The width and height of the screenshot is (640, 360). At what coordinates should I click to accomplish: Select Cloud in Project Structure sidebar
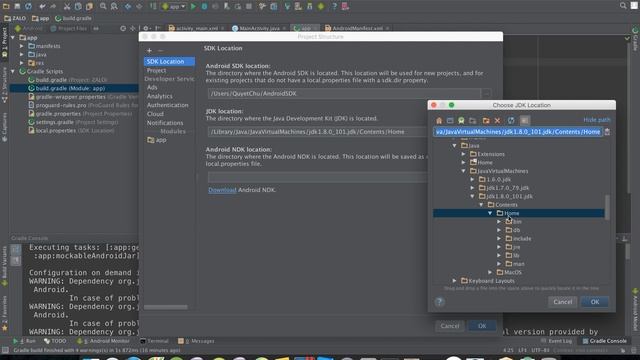point(155,114)
